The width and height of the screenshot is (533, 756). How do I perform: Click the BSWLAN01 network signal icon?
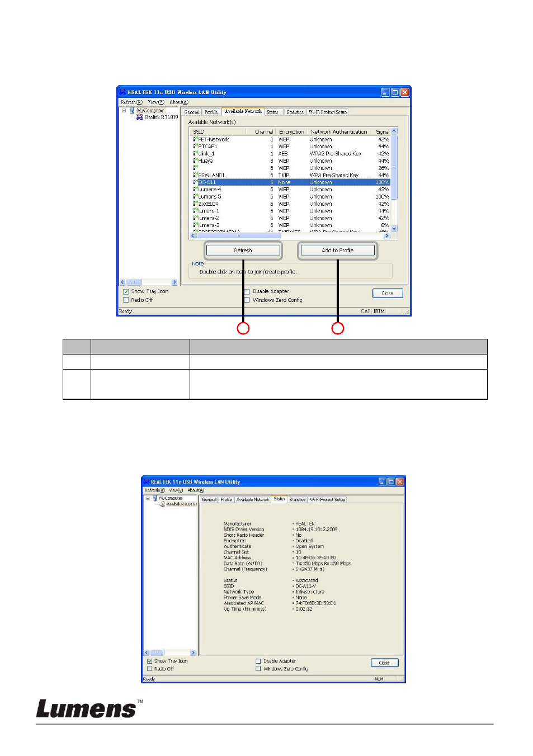click(x=195, y=175)
